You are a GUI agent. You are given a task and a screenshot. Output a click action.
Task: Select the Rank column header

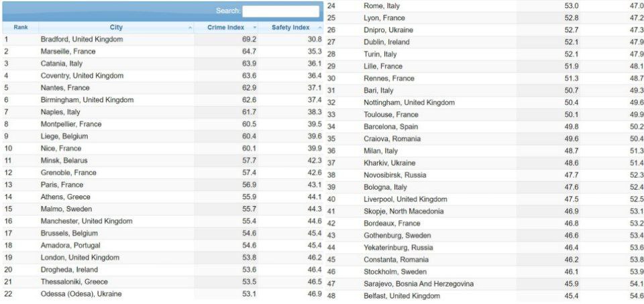tap(20, 28)
